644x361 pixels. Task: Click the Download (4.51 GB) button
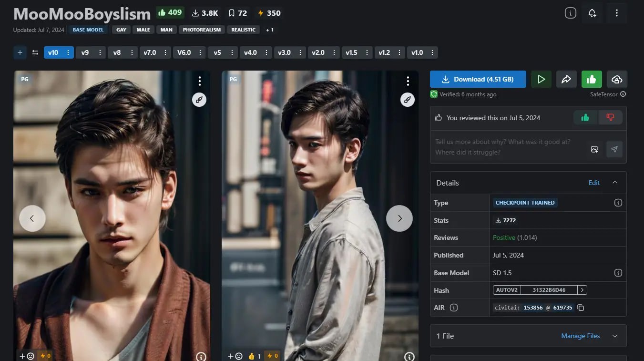pyautogui.click(x=478, y=79)
